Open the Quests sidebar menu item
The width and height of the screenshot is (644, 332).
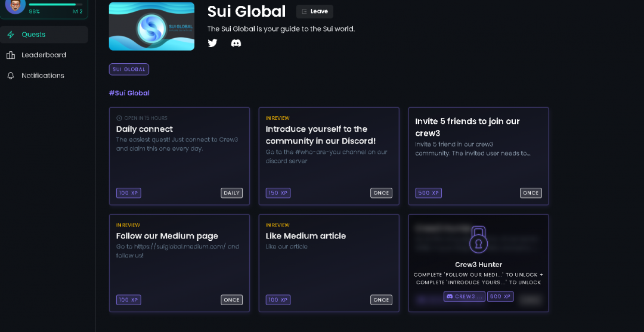tap(33, 35)
